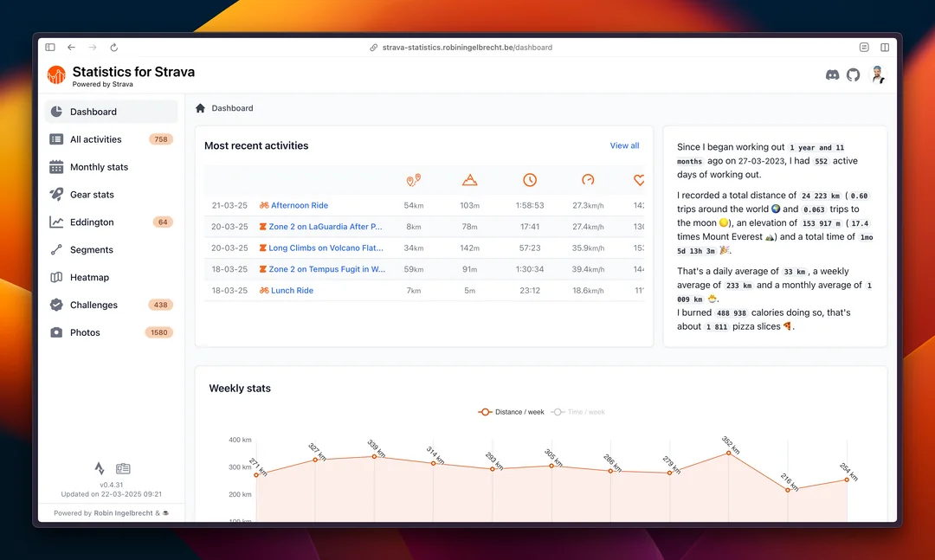Image resolution: width=935 pixels, height=560 pixels.
Task: Click the ID card icon in sidebar footer
Action: pyautogui.click(x=124, y=469)
